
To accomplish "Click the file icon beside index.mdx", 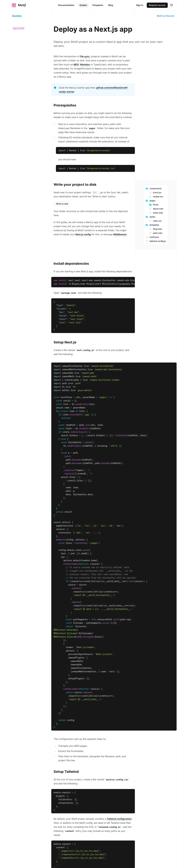I will point(151,213).
